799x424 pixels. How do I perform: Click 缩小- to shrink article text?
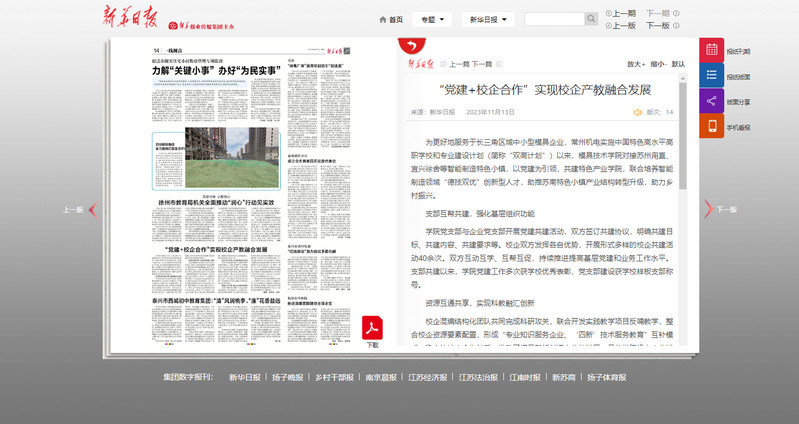pos(659,63)
